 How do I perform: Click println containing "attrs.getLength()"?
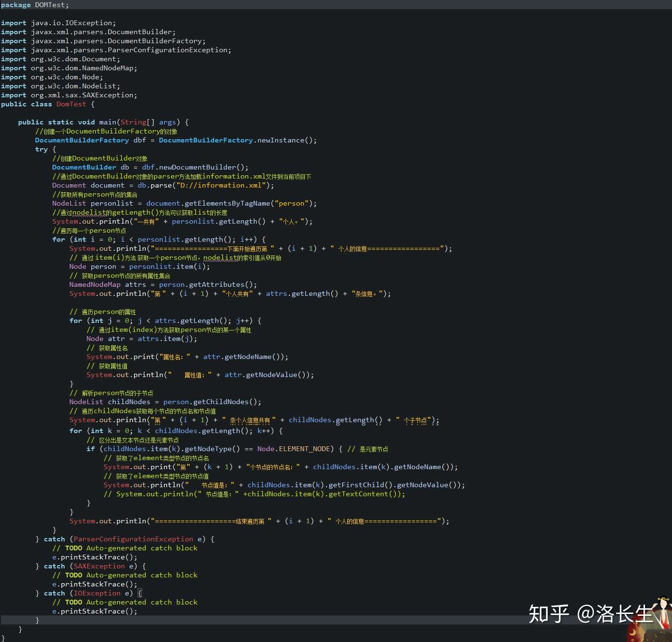(230, 293)
